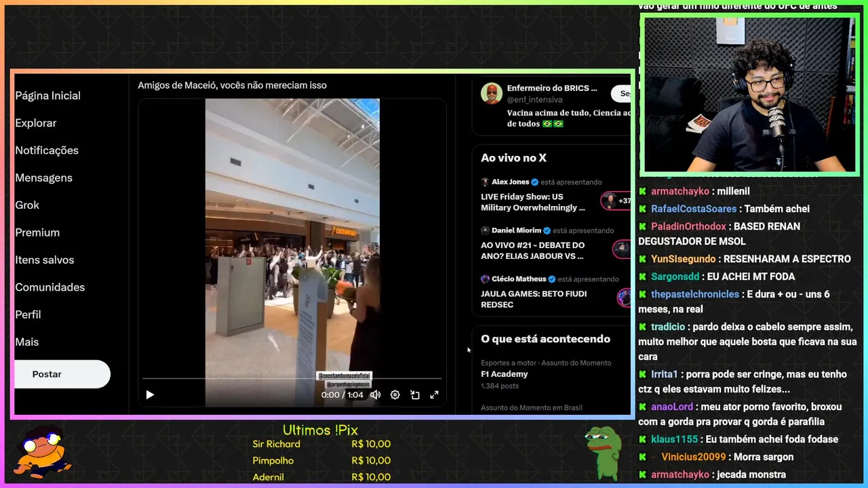Click the streamer webcam feed
This screenshot has height=488, width=868.
pyautogui.click(x=749, y=95)
